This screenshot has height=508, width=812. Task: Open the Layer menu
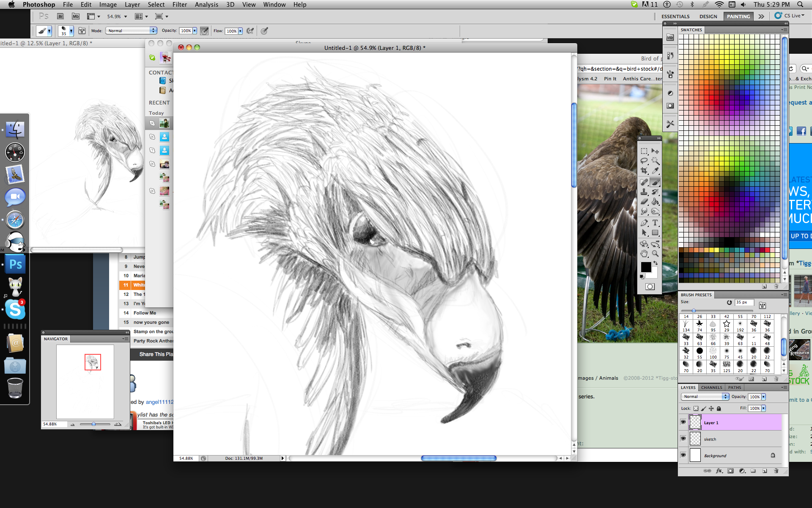click(x=132, y=5)
